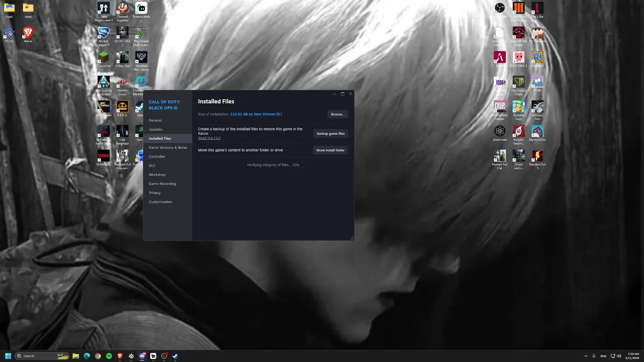Select Customization in sidebar
Image resolution: width=644 pixels, height=362 pixels.
point(160,202)
